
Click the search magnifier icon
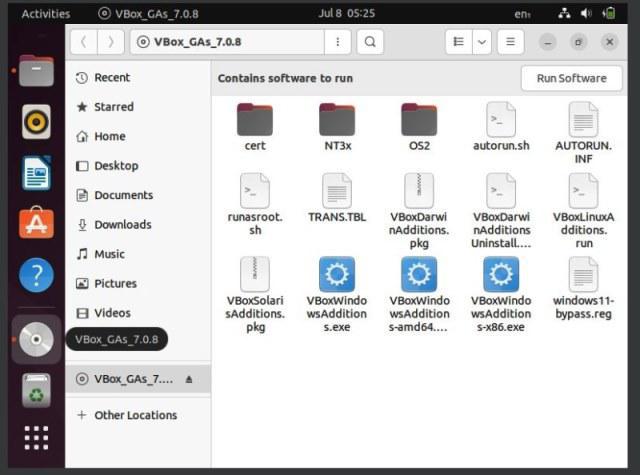[x=370, y=42]
